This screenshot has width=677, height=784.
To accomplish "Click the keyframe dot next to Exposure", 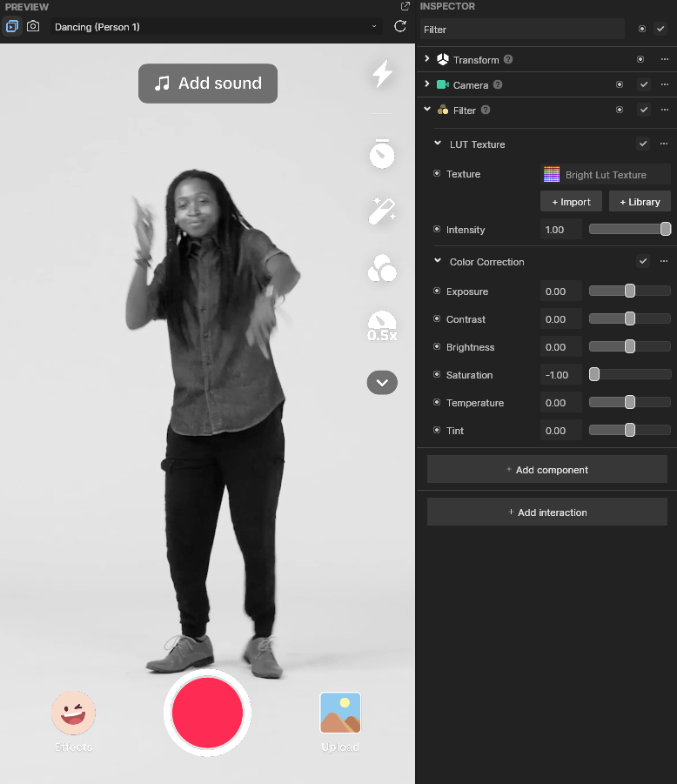I will pyautogui.click(x=437, y=291).
